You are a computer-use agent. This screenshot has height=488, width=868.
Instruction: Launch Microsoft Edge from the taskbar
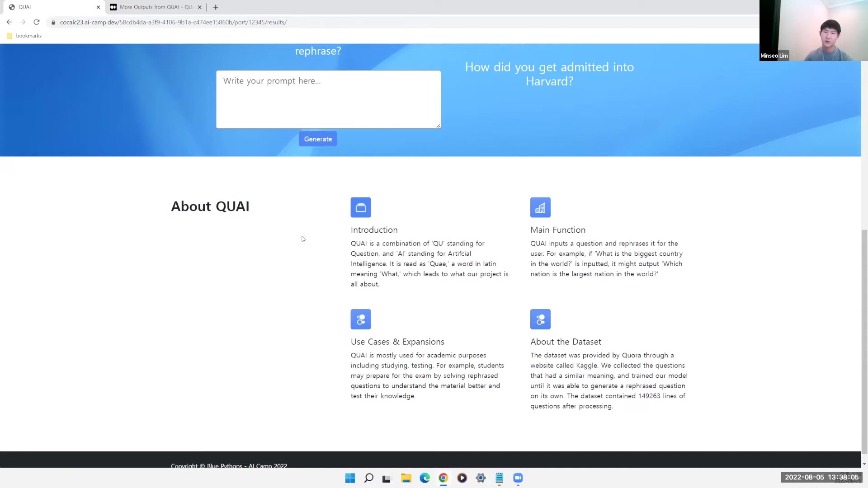tap(425, 478)
